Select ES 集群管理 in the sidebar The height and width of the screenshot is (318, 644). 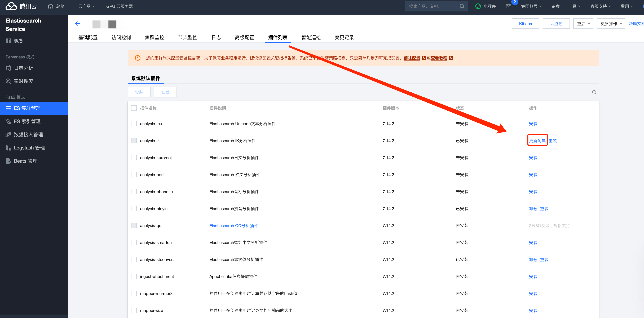click(x=34, y=108)
